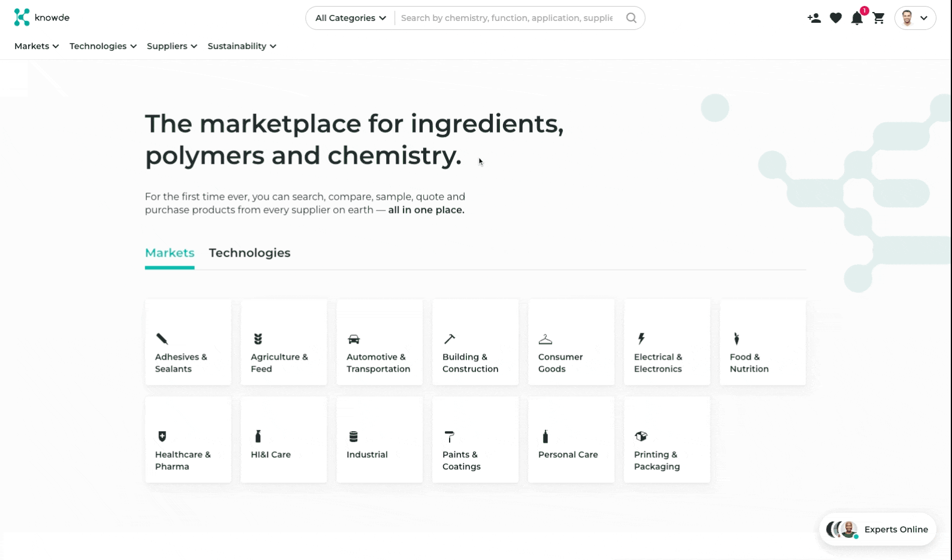The image size is (952, 560).
Task: Expand the Technologies navigation menu
Action: [x=103, y=46]
